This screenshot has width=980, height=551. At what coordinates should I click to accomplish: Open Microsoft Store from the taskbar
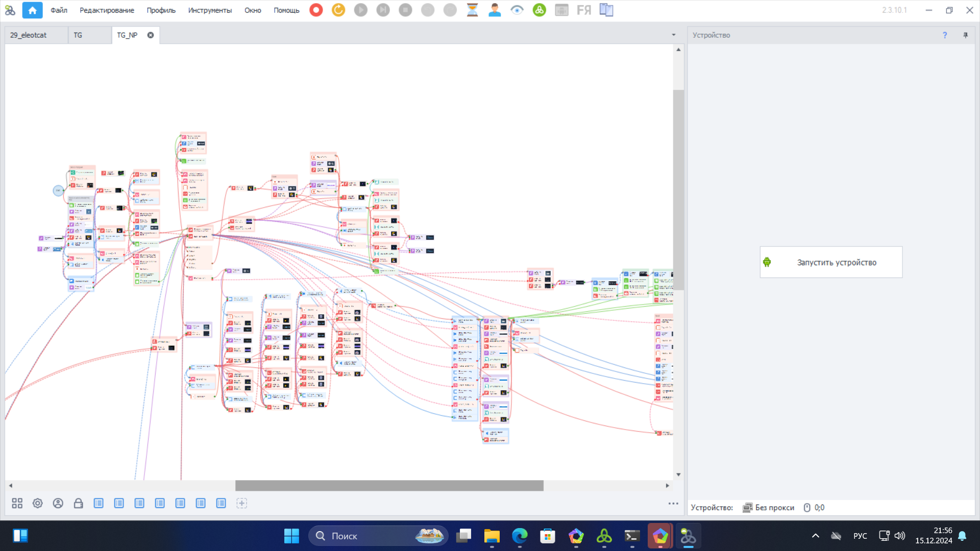(548, 536)
